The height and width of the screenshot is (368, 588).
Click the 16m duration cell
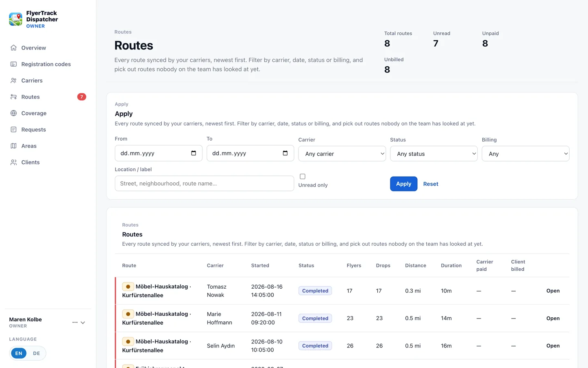[x=446, y=346]
